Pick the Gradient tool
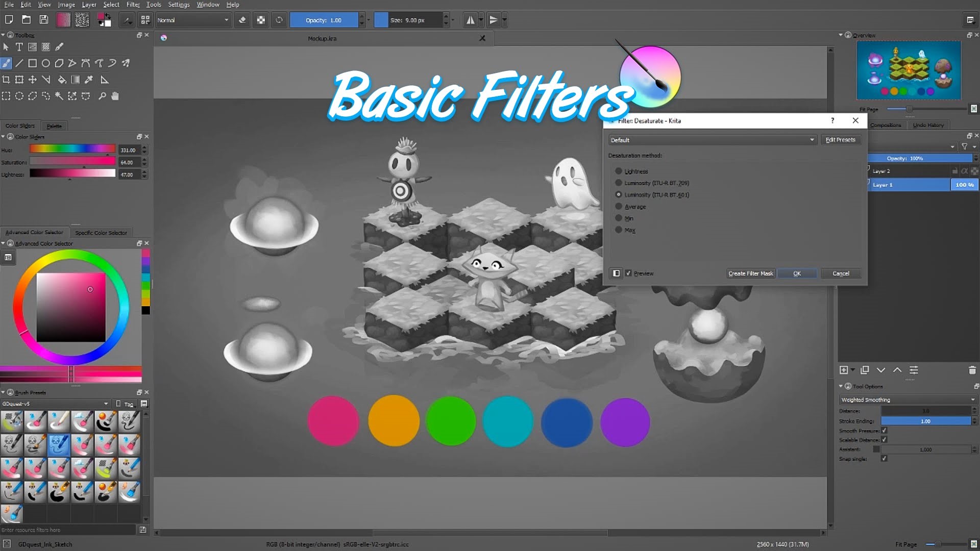 click(x=75, y=80)
